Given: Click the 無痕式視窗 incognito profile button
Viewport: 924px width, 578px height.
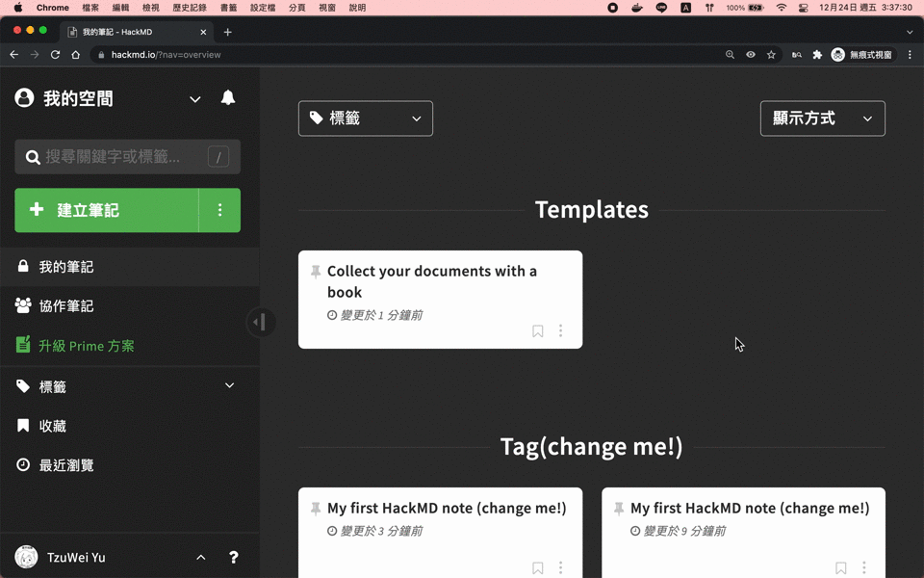Looking at the screenshot, I should pyautogui.click(x=862, y=54).
